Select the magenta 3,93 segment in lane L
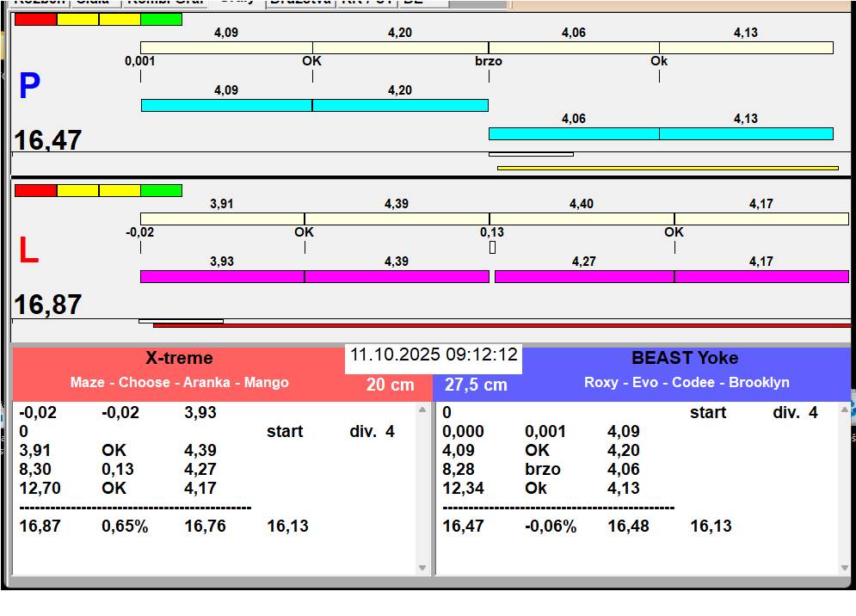The height and width of the screenshot is (616, 856). click(x=222, y=276)
